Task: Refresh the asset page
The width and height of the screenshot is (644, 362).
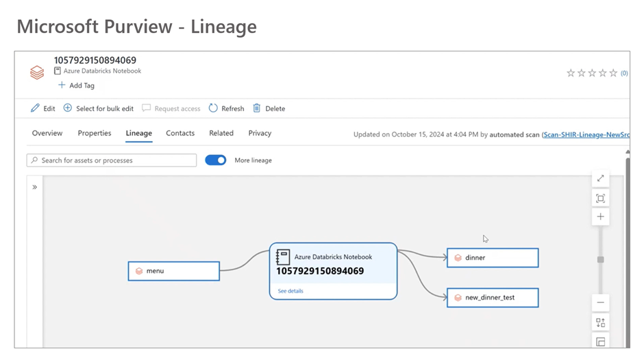Action: pyautogui.click(x=226, y=108)
